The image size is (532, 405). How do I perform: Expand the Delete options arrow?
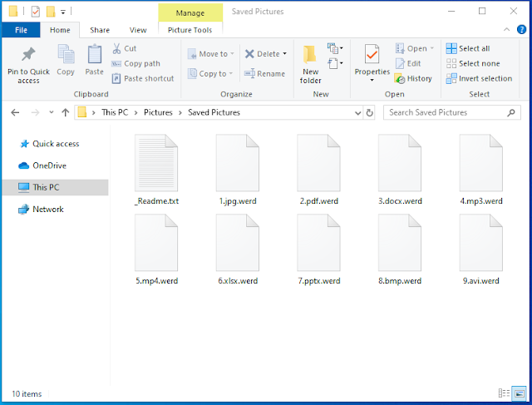click(x=284, y=54)
